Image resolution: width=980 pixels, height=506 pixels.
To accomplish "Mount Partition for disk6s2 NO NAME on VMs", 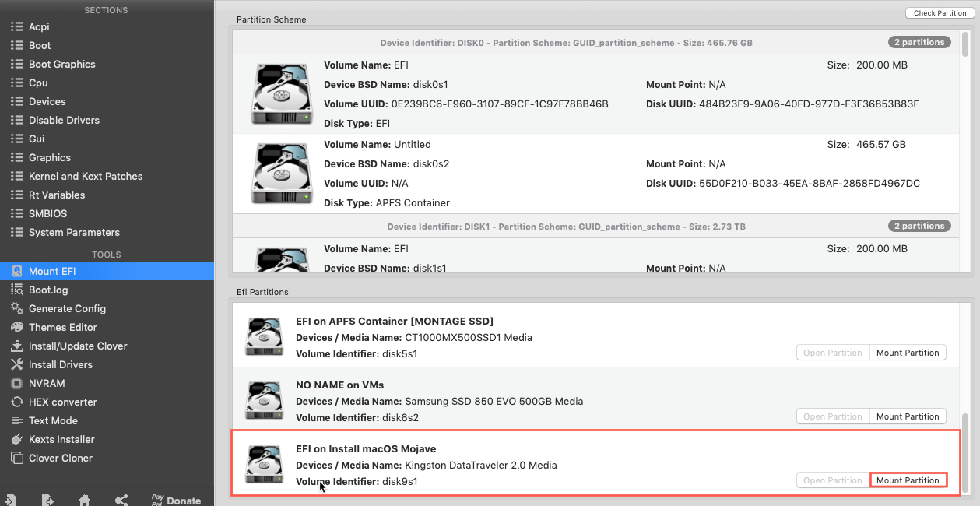I will 908,416.
